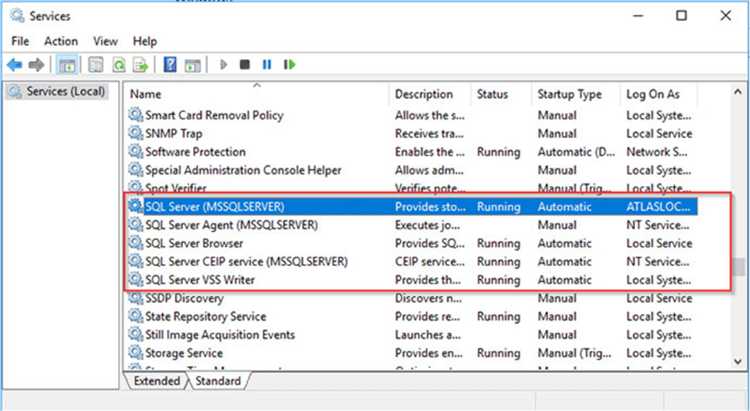Select the Smart Card Removal Policy name
The height and width of the screenshot is (411, 750).
point(214,115)
